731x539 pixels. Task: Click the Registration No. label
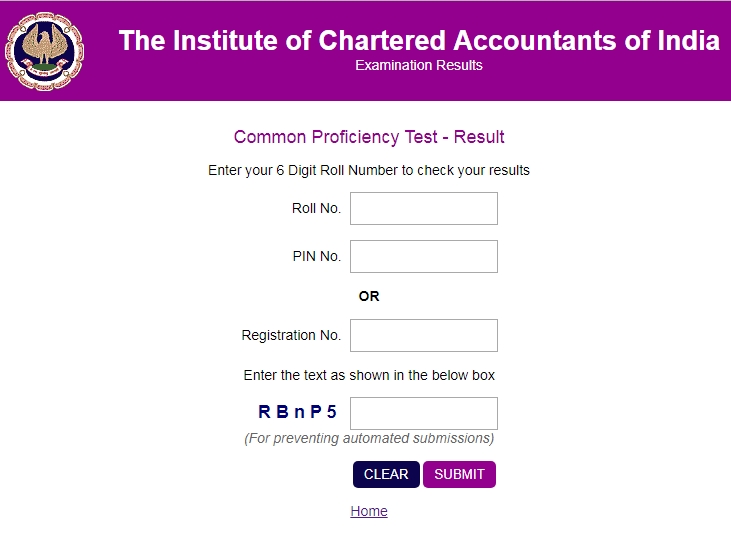point(291,335)
